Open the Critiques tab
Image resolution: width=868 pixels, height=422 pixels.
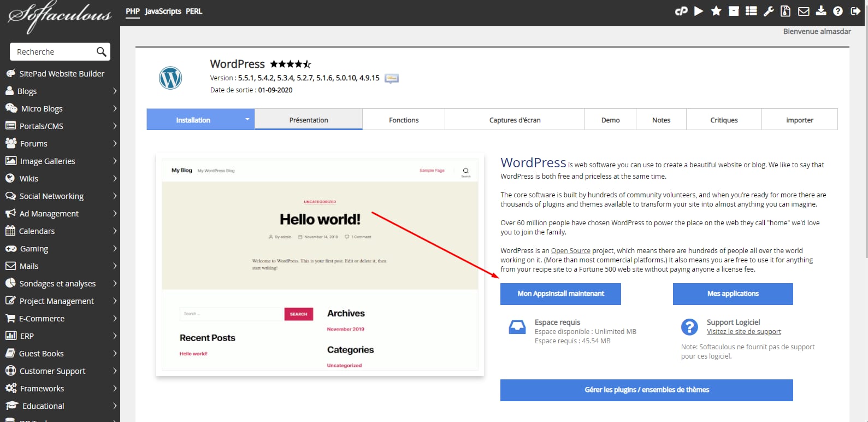tap(724, 120)
